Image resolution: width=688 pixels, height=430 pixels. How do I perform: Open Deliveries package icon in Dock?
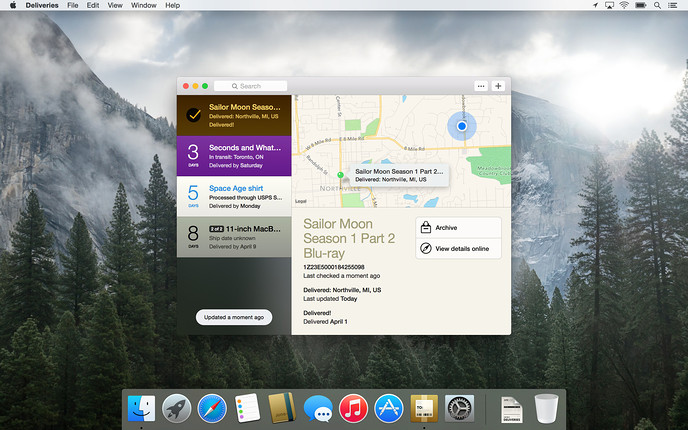pos(424,408)
